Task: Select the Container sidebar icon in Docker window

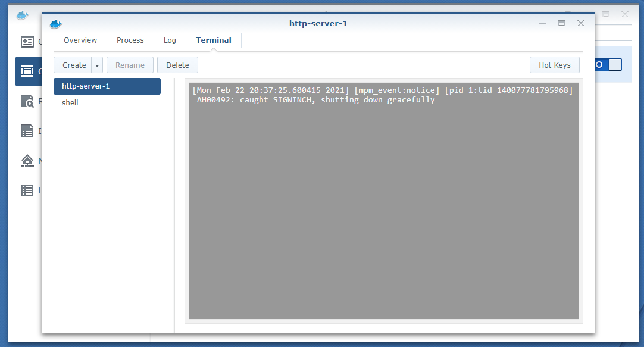Action: pos(27,71)
